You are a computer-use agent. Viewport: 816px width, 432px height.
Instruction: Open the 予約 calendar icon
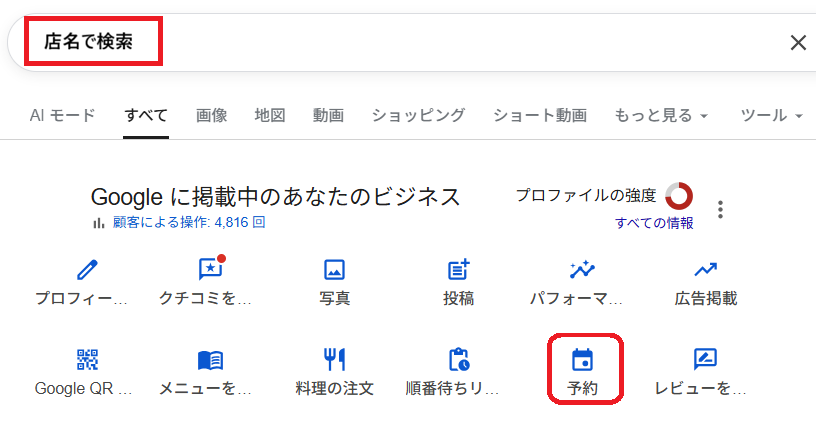[582, 360]
